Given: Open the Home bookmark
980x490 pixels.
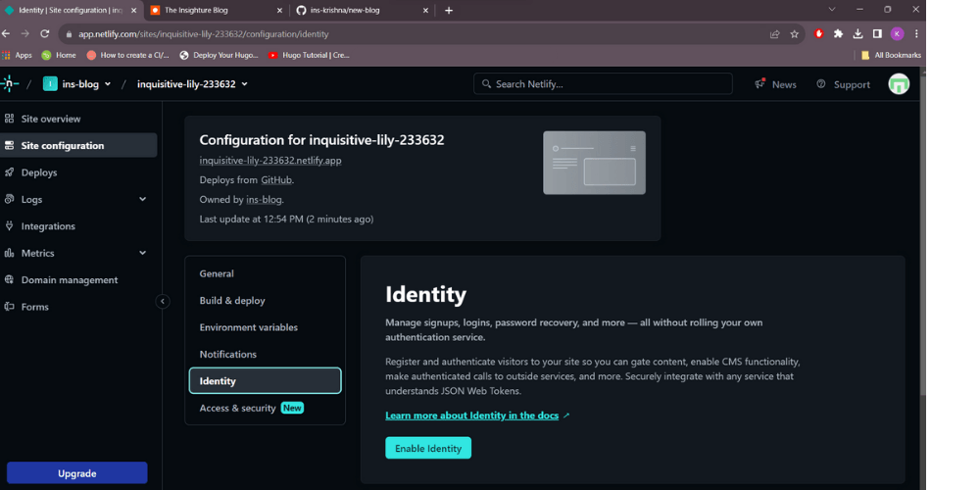Looking at the screenshot, I should click(59, 55).
